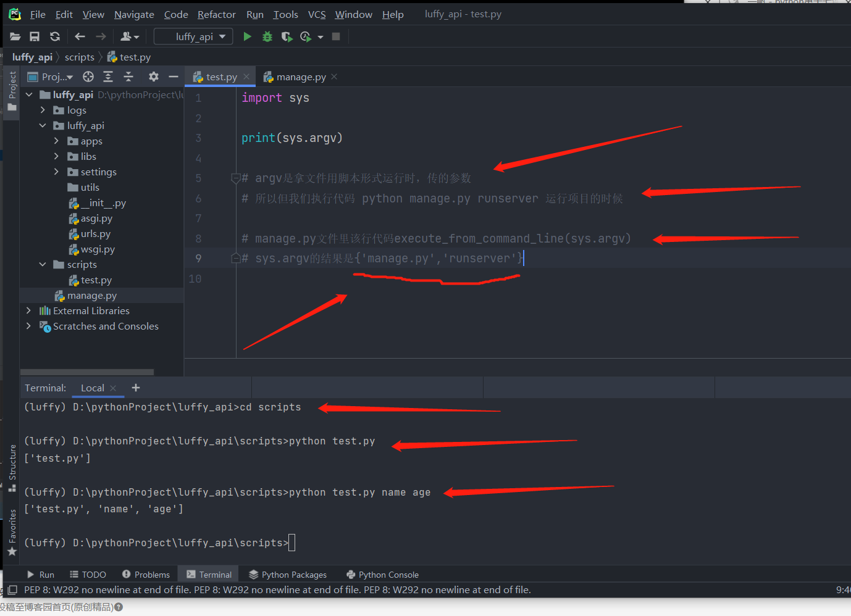Image resolution: width=851 pixels, height=616 pixels.
Task: Open file with the toolbar folder icon
Action: tap(15, 36)
